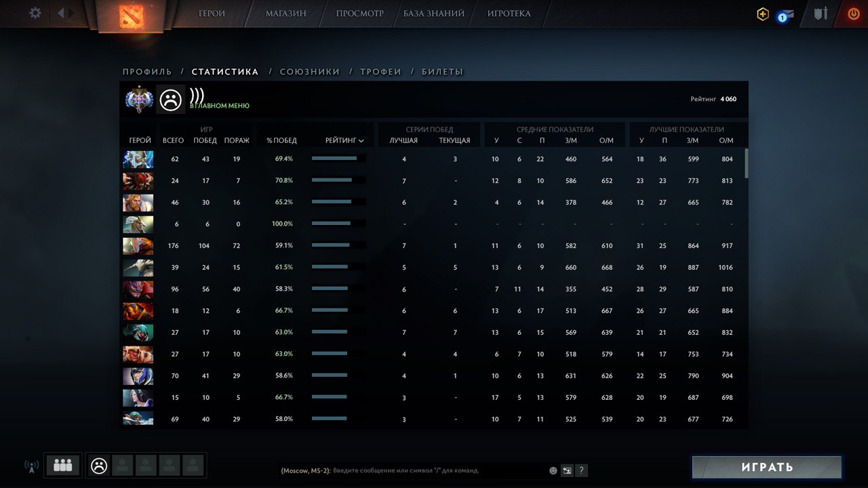Click the pop-out chat window icon

(x=567, y=470)
